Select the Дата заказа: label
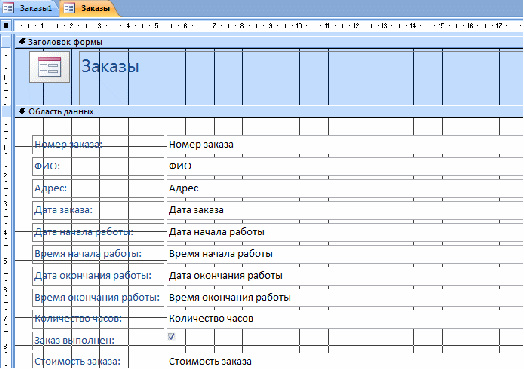Viewport: 524px width, 369px height. 99,210
